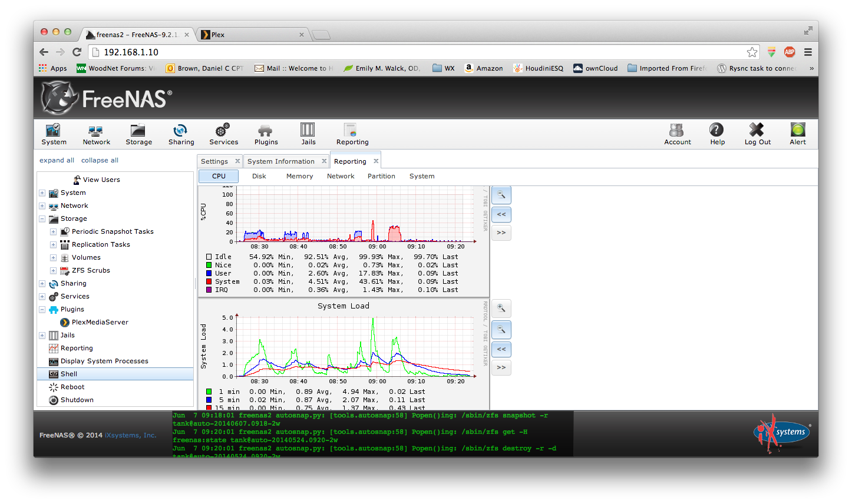Close the Settings content tab
This screenshot has height=504, width=852.
click(x=237, y=161)
